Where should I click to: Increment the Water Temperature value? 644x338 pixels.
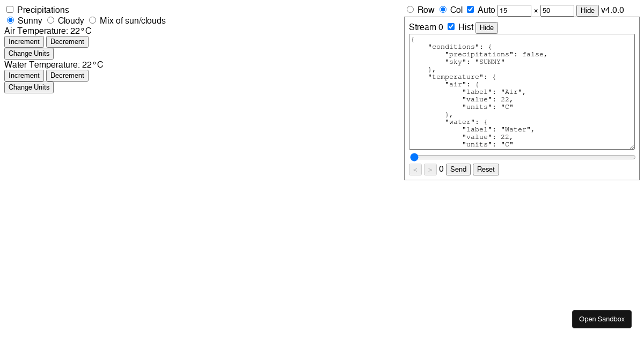coord(24,75)
